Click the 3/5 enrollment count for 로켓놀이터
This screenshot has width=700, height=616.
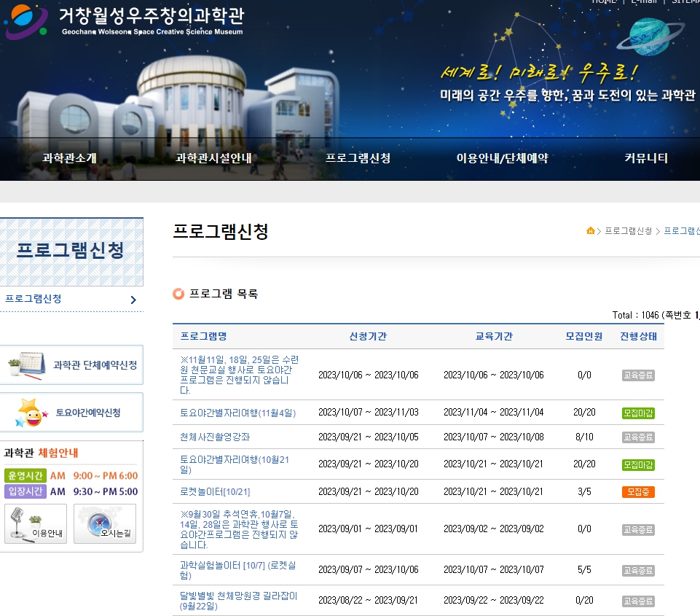tap(584, 492)
